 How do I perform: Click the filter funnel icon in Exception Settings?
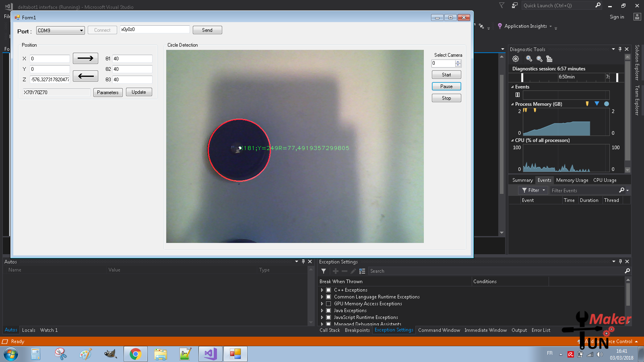(x=324, y=271)
